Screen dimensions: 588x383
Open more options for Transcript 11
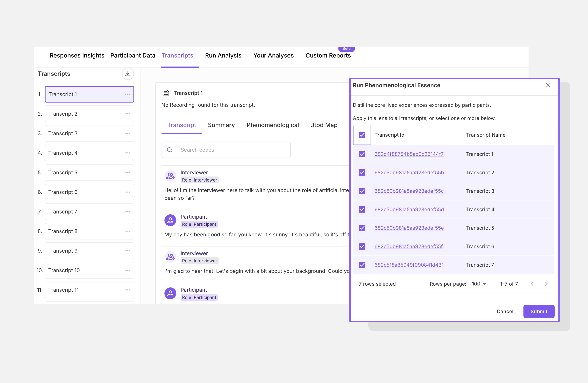[128, 290]
